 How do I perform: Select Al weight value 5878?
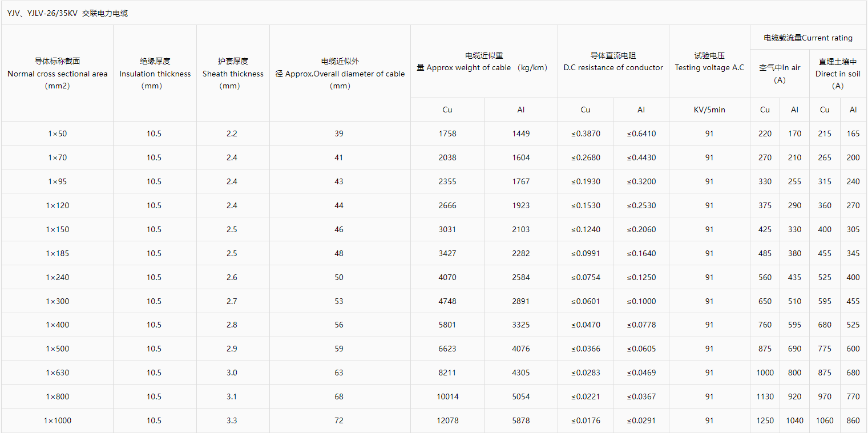[x=521, y=420]
